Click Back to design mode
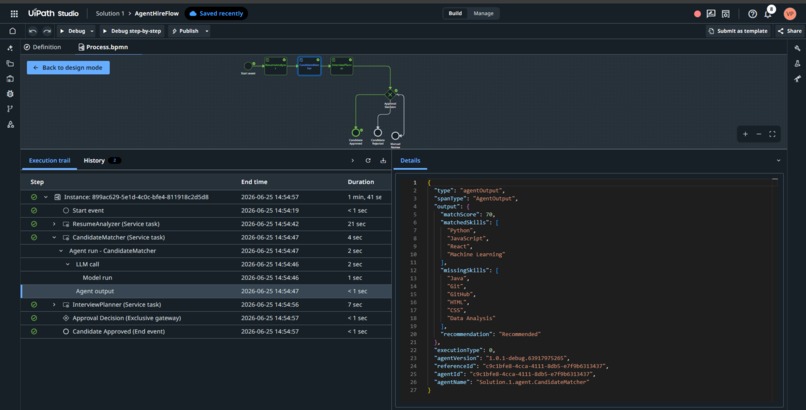Viewport: 806px width, 410px height. [68, 67]
